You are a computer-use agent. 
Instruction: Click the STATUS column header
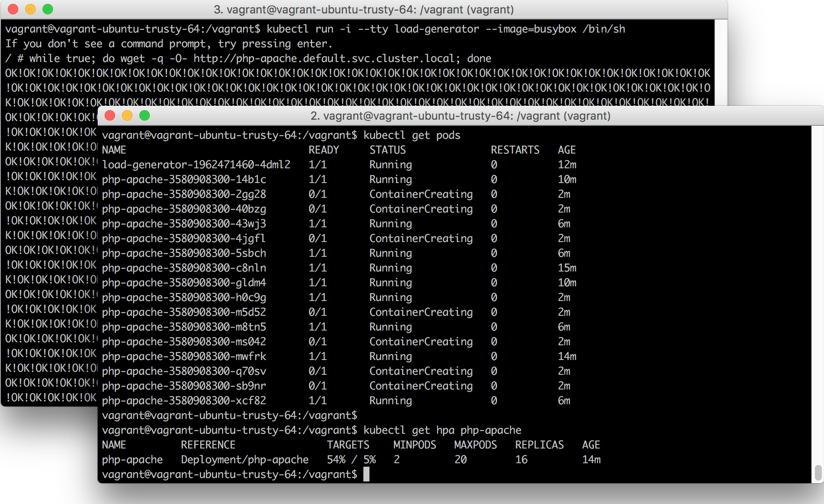pos(388,150)
